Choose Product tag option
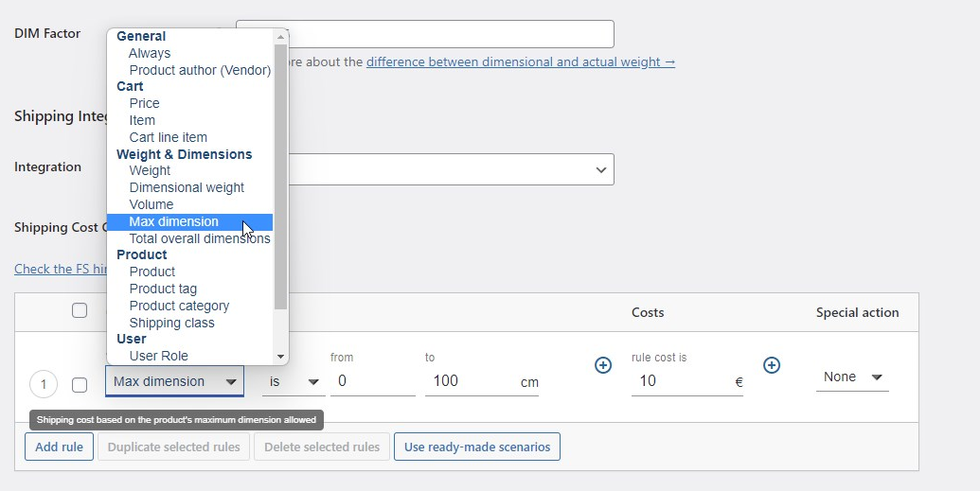980x491 pixels. [x=190, y=289]
